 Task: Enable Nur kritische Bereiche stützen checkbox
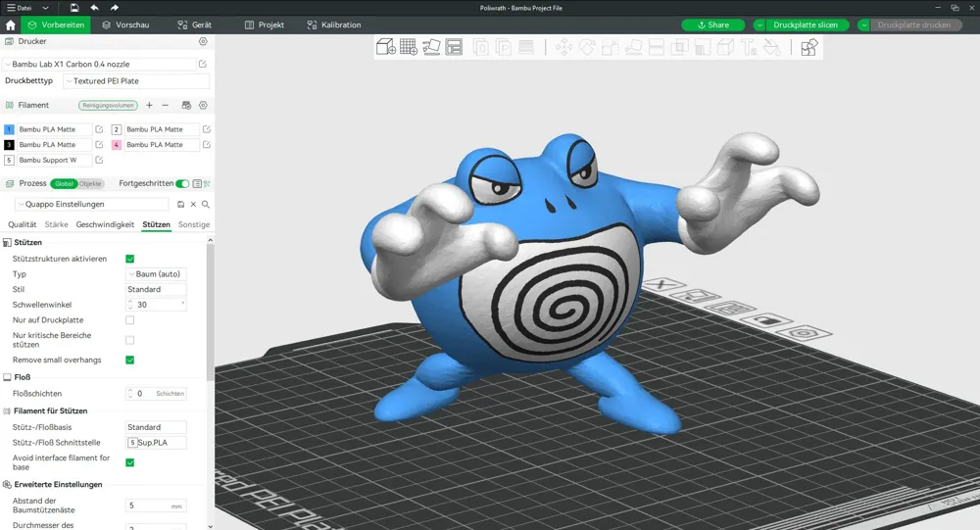click(130, 340)
